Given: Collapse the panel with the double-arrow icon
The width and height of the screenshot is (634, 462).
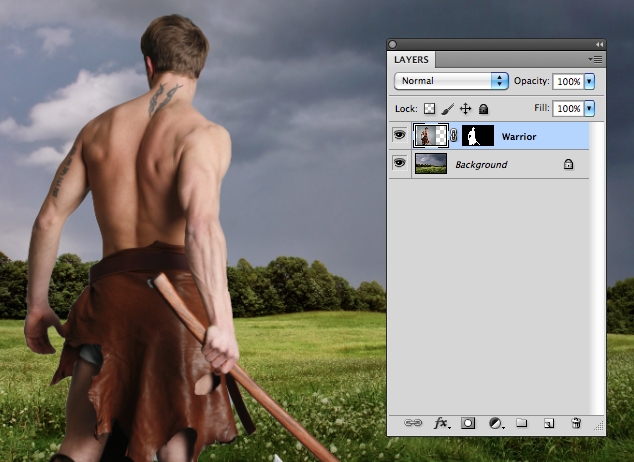Looking at the screenshot, I should [600, 44].
